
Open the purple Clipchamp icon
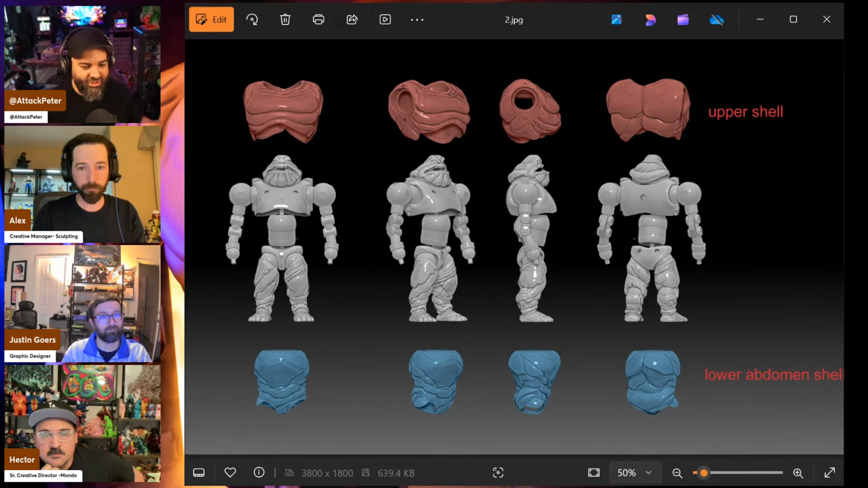pos(683,20)
